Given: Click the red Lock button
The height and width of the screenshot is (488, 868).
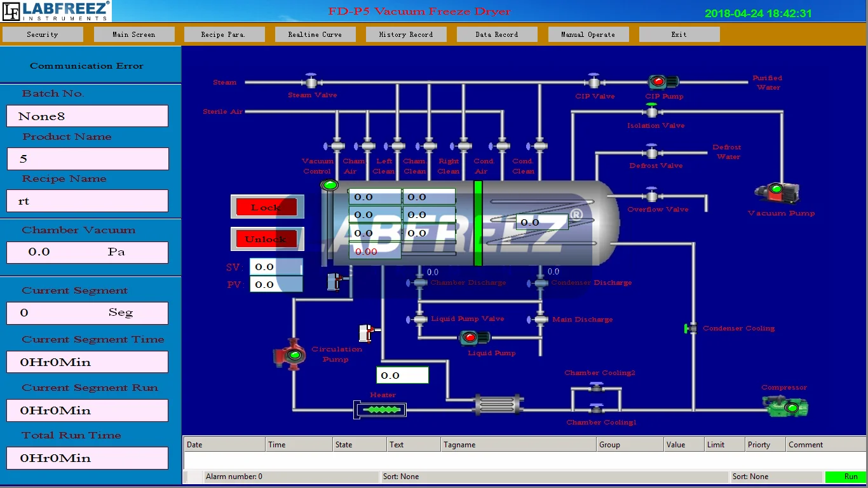Looking at the screenshot, I should (267, 207).
